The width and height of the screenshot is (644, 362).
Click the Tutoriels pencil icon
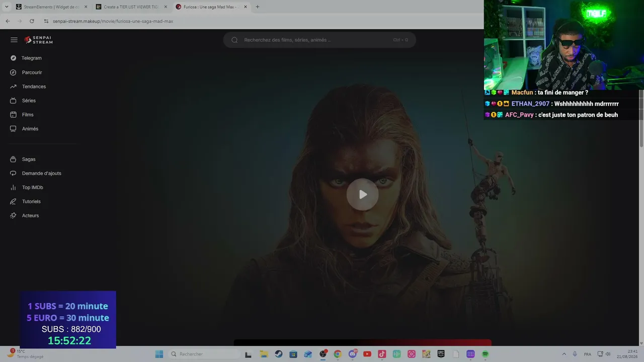click(x=13, y=202)
